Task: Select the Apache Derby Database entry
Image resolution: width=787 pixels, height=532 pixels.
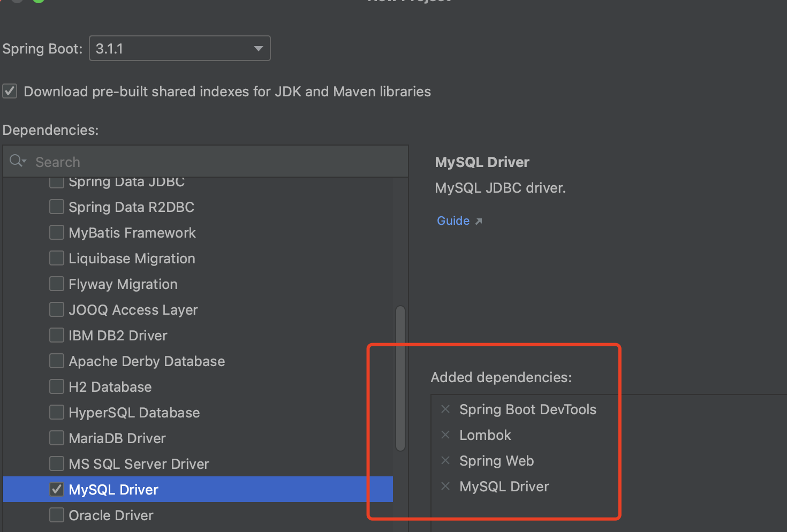Action: tap(147, 361)
